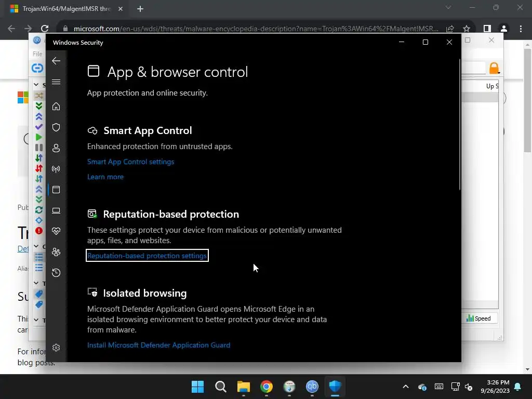Bookmark page with star icon
532x399 pixels.
pos(467,29)
